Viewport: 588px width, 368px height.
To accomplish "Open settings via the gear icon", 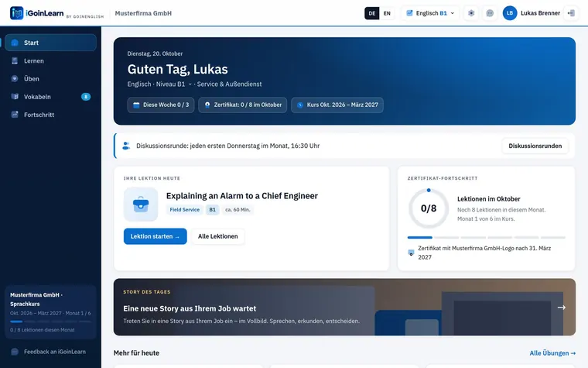I will click(x=471, y=13).
